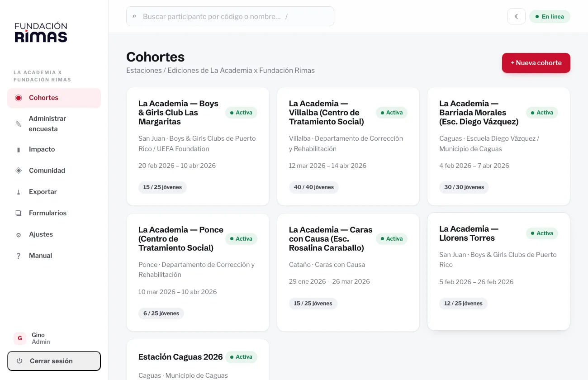Click the Exportar download icon
This screenshot has width=588, height=380.
tap(19, 192)
